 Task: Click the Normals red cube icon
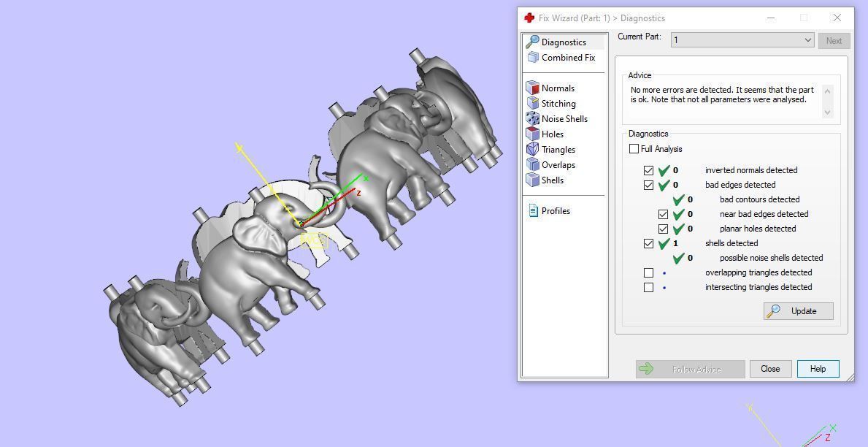[x=532, y=88]
